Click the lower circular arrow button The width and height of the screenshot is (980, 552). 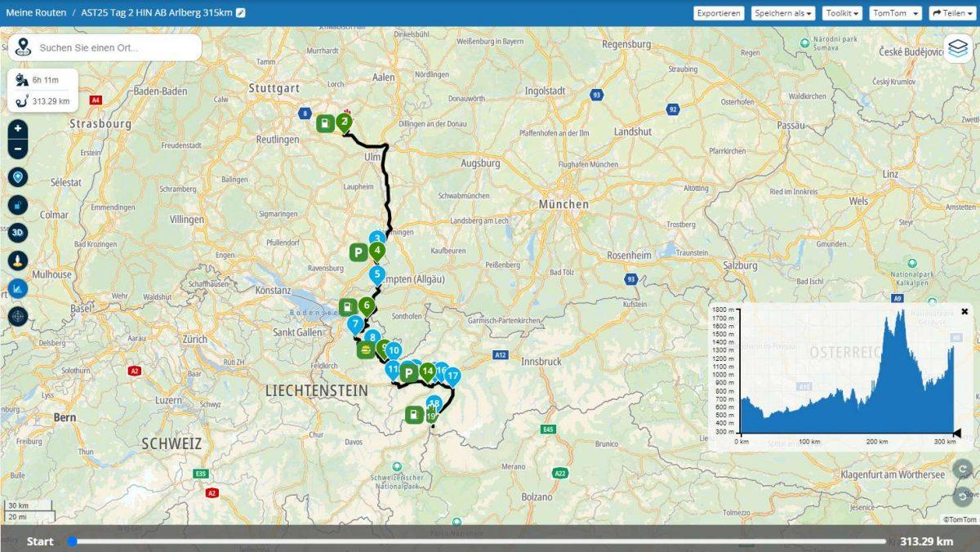pos(963,496)
